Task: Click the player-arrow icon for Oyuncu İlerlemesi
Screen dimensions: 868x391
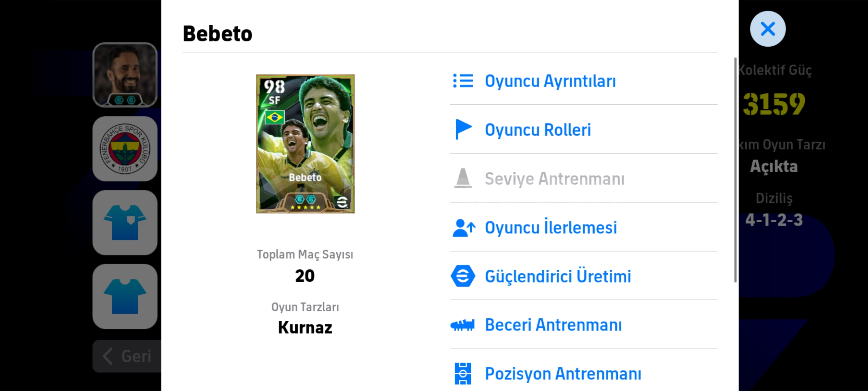Action: [464, 228]
